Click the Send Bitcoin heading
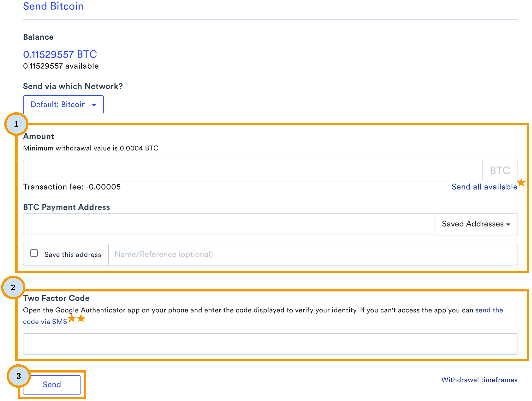Screen dimensions: 532x401 pyautogui.click(x=53, y=6)
